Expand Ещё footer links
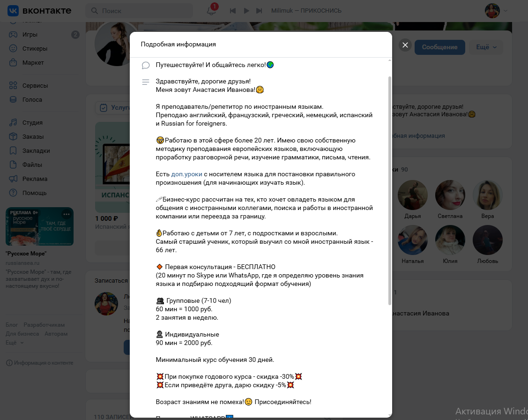 point(15,343)
